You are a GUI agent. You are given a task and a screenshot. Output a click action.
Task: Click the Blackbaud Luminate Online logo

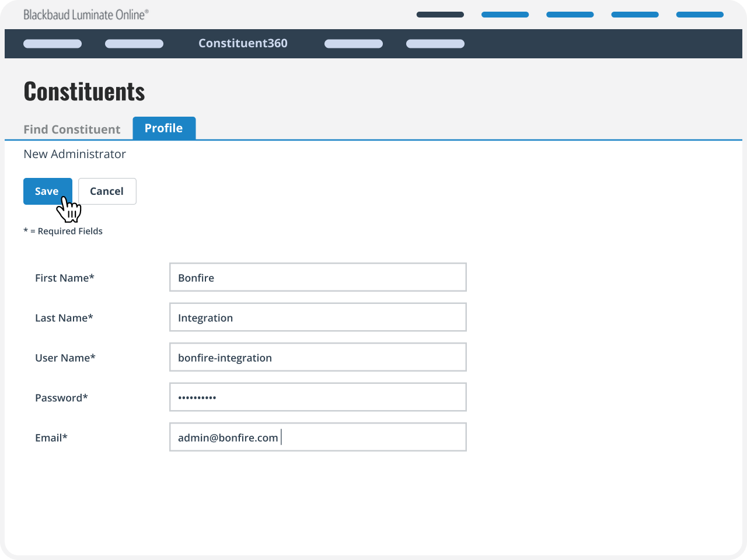point(85,14)
